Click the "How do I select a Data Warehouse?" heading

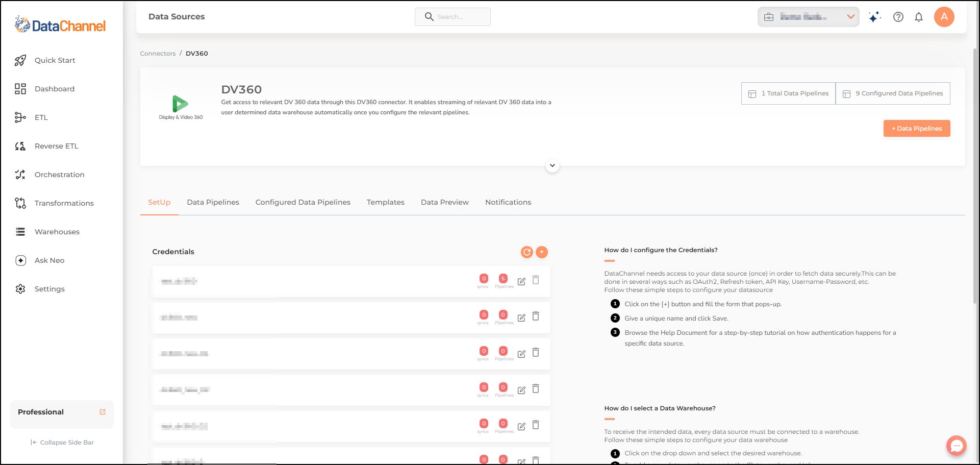click(x=660, y=408)
